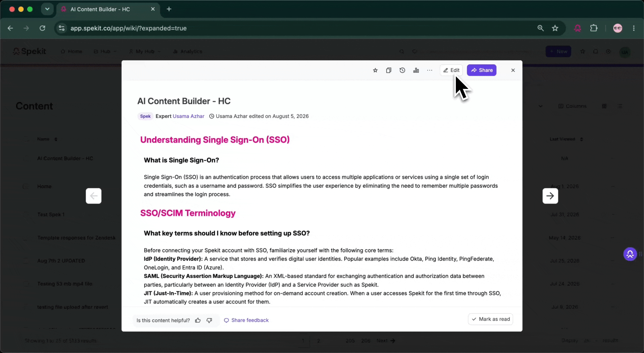Click the Edit button
Viewport: 644px width, 353px height.
tap(451, 70)
